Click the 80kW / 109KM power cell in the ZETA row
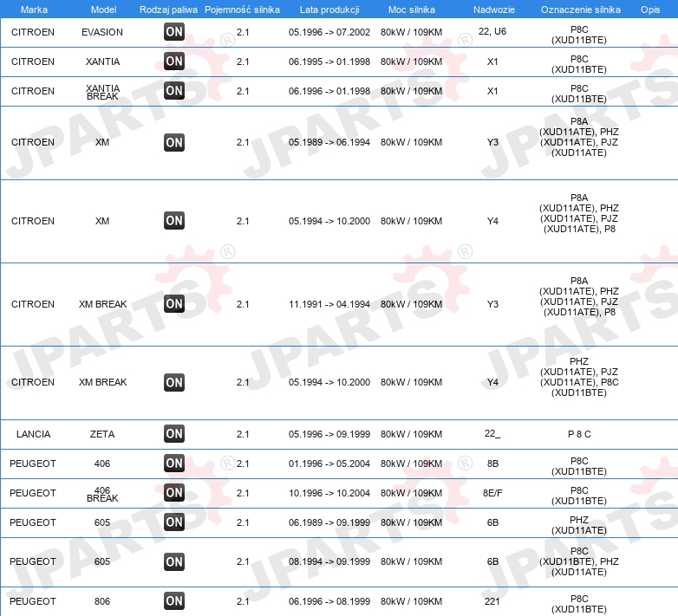This screenshot has width=678, height=616. 411,434
